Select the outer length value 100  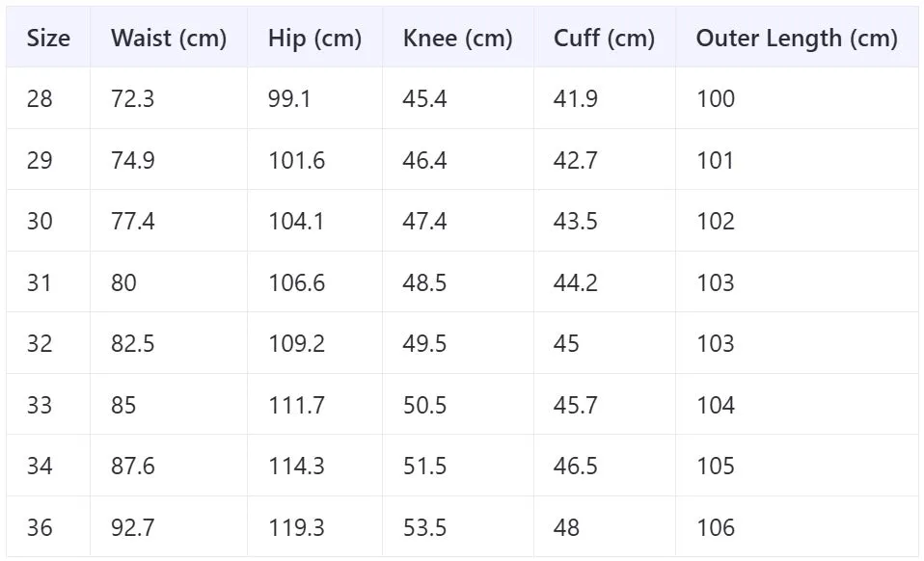[716, 98]
